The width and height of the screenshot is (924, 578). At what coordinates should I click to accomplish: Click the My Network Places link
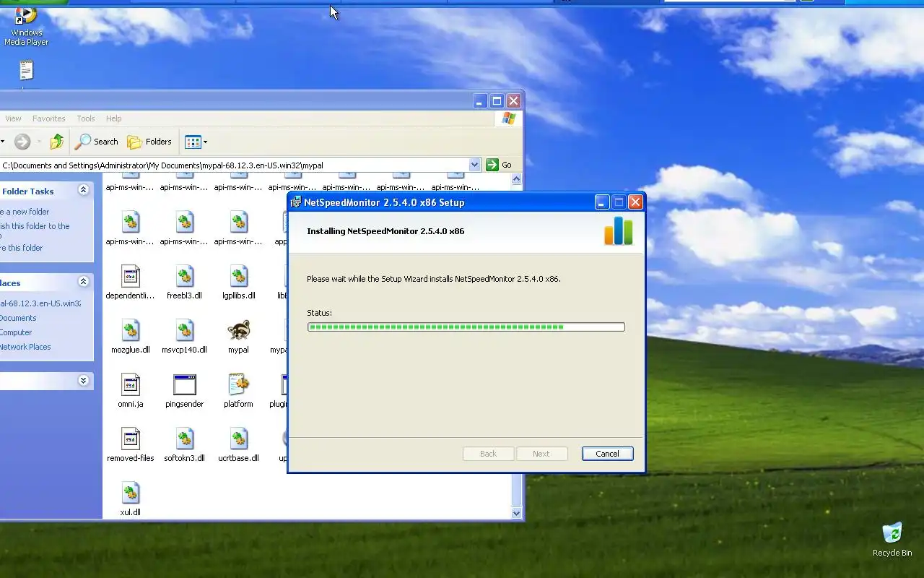pos(25,347)
